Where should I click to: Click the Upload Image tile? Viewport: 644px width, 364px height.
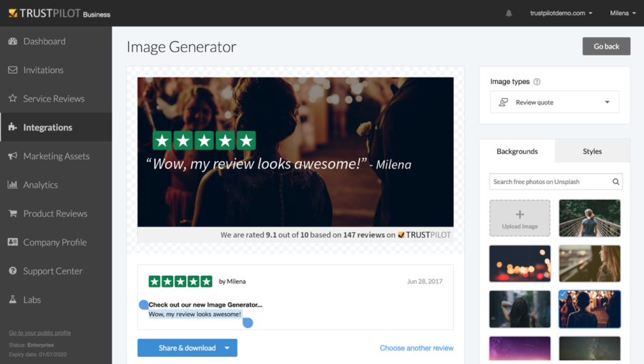[520, 218]
